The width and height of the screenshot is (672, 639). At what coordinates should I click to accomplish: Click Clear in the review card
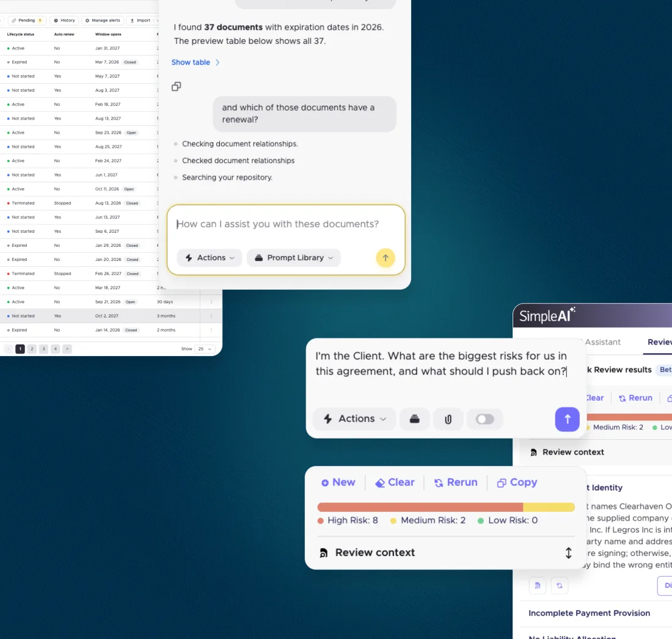395,482
